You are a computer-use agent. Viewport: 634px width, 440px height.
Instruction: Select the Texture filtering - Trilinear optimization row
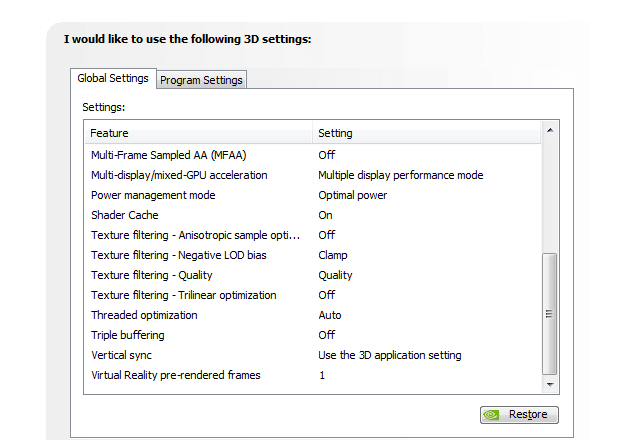[183, 295]
